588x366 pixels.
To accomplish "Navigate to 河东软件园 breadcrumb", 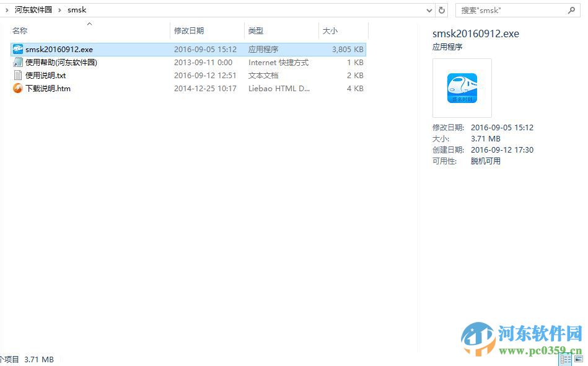I will point(33,10).
